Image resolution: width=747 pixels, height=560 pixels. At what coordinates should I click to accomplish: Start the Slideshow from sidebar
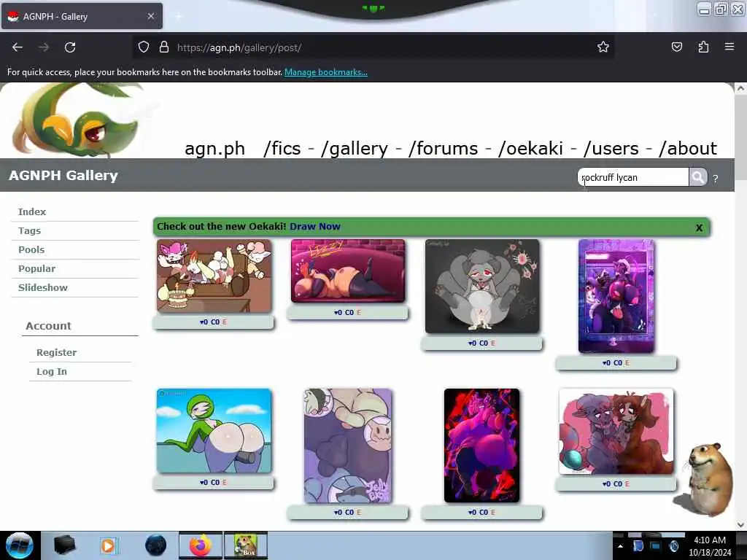[43, 287]
